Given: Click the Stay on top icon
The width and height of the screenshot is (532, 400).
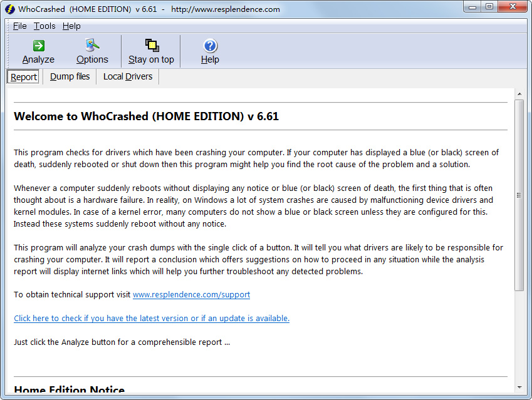Looking at the screenshot, I should (x=150, y=45).
